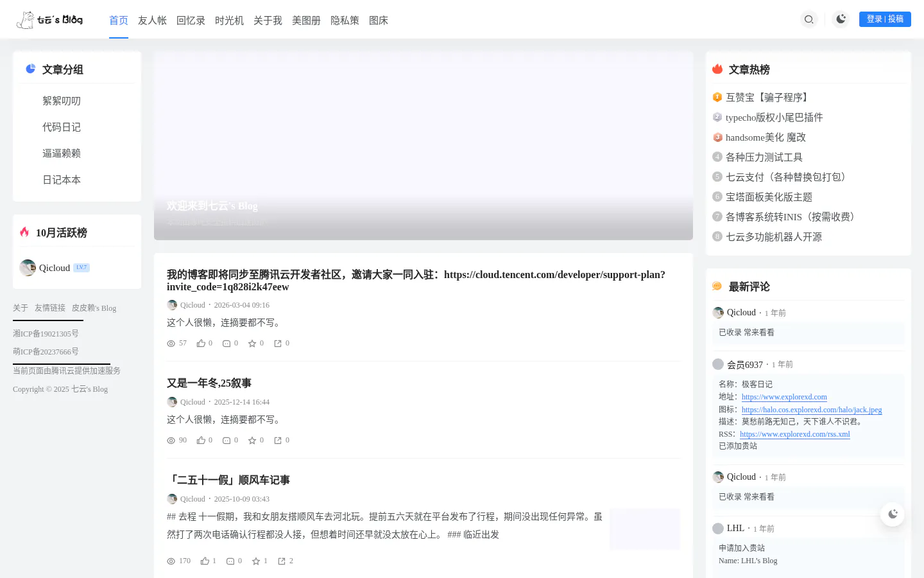This screenshot has width=924, height=578.
Task: Click Qicloud's avatar in 10月活跃榜
Action: point(28,268)
